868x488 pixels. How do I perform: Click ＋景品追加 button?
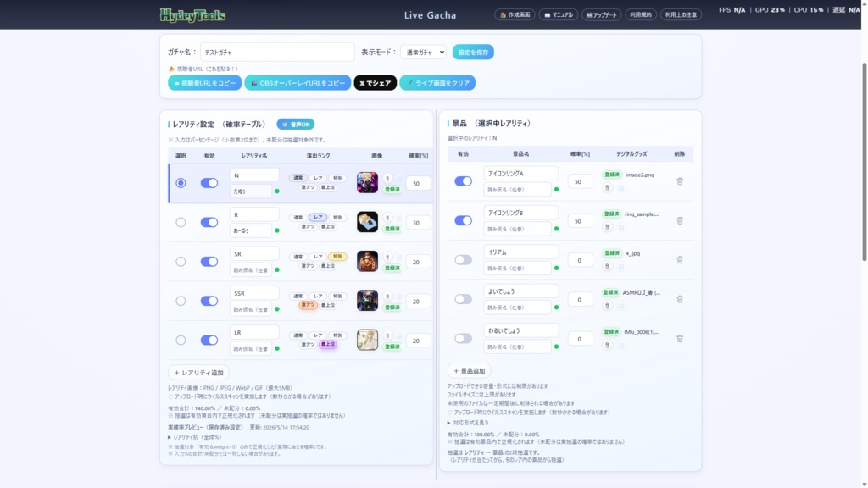coord(470,371)
